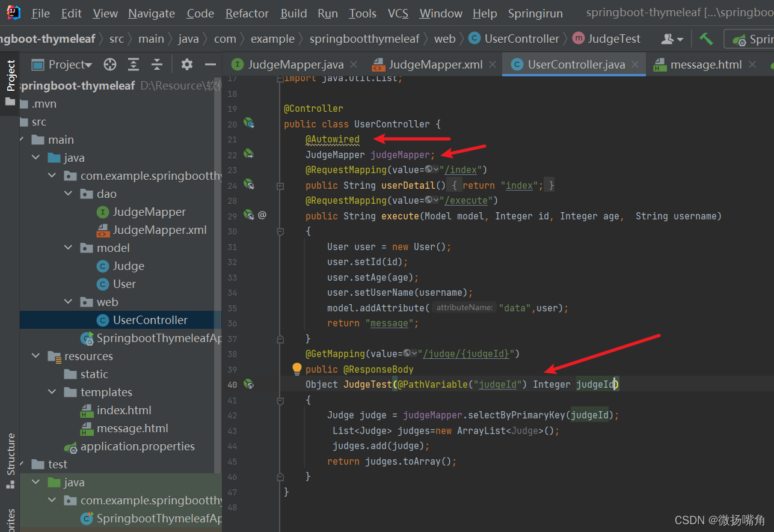Collapse the model package
The image size is (774, 532).
pos(69,248)
